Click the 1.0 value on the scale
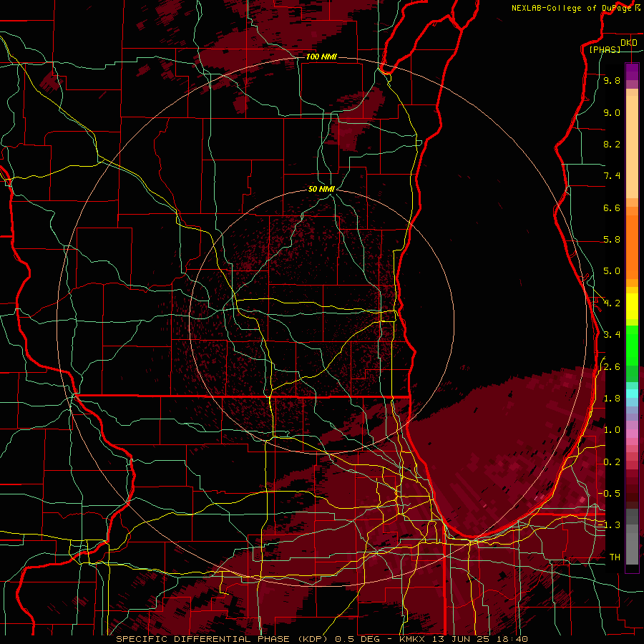644x644 pixels. coord(612,430)
